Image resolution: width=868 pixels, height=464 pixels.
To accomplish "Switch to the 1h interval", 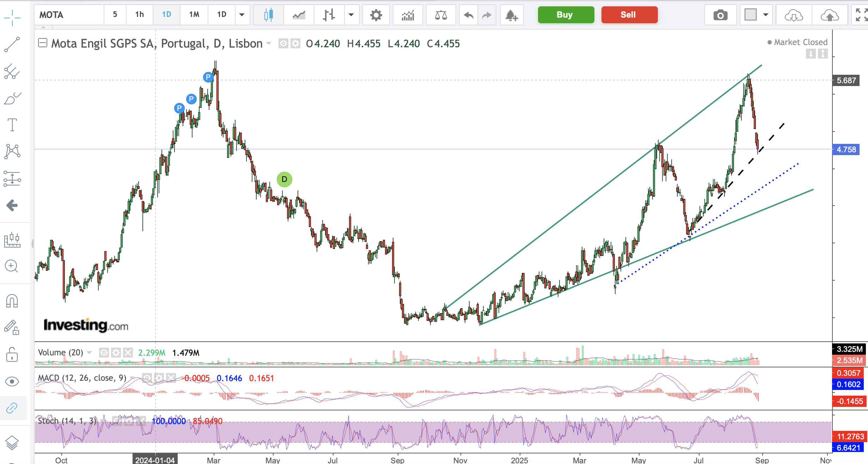I will [140, 14].
